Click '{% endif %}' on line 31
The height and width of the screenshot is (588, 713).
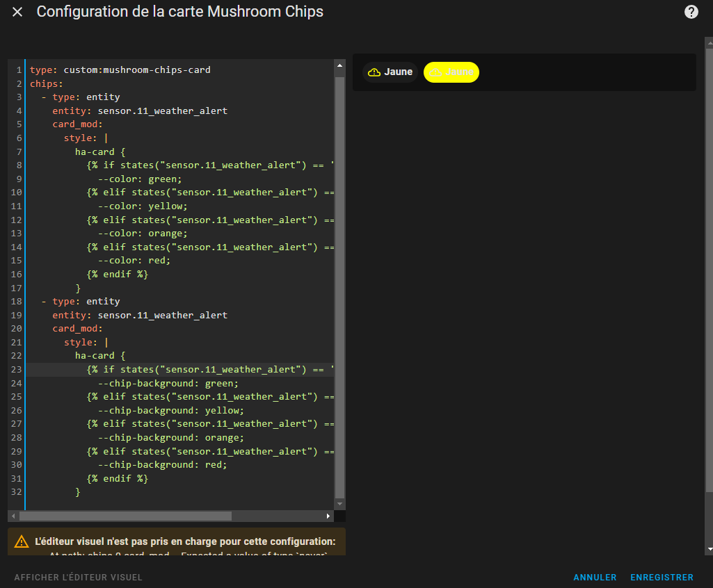pos(118,478)
